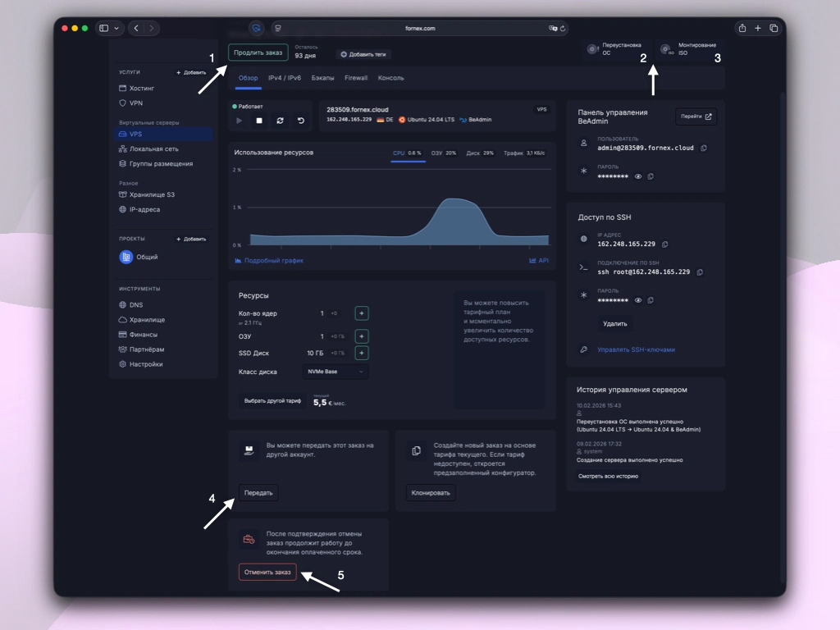Viewport: 840px width, 630px height.
Task: Select the 'ОЗУ' usage chart tab
Action: tap(444, 153)
